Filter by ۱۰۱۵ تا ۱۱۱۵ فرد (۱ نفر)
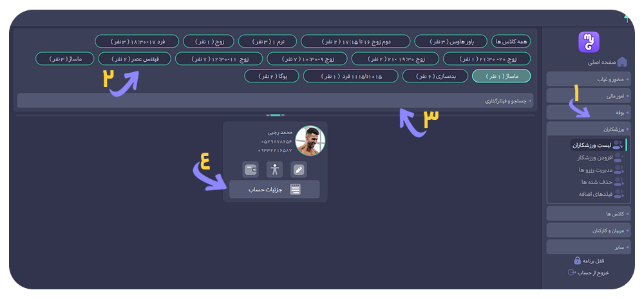 pyautogui.click(x=350, y=76)
